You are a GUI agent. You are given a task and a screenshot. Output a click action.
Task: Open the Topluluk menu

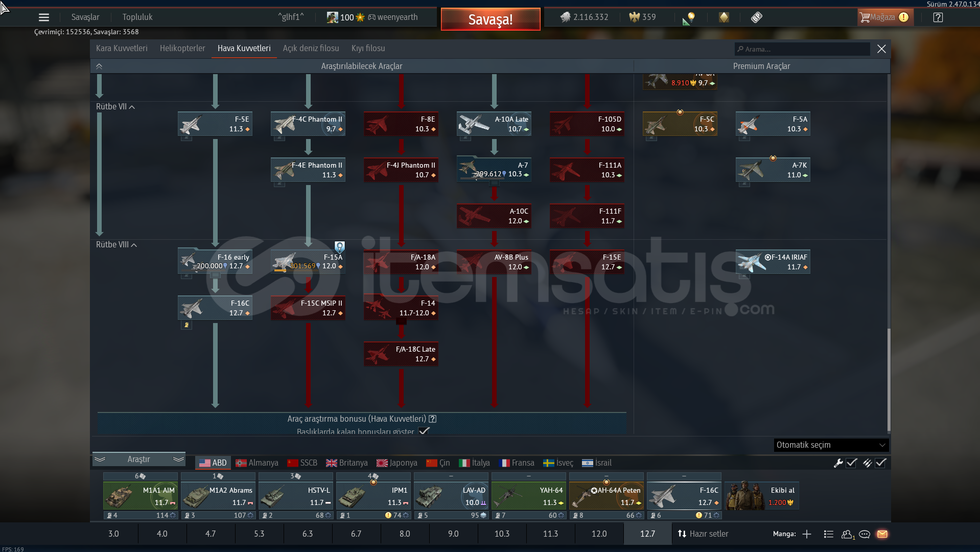tap(137, 17)
